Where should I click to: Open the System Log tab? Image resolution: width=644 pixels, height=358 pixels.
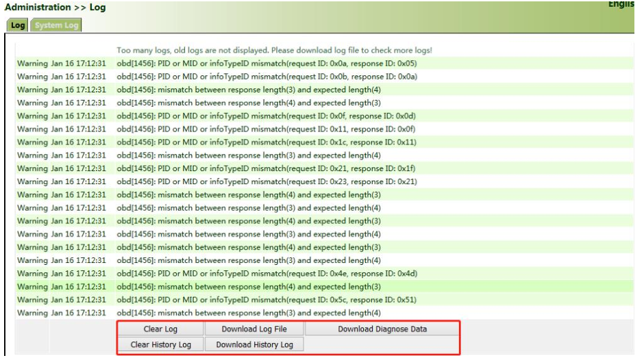coord(56,25)
